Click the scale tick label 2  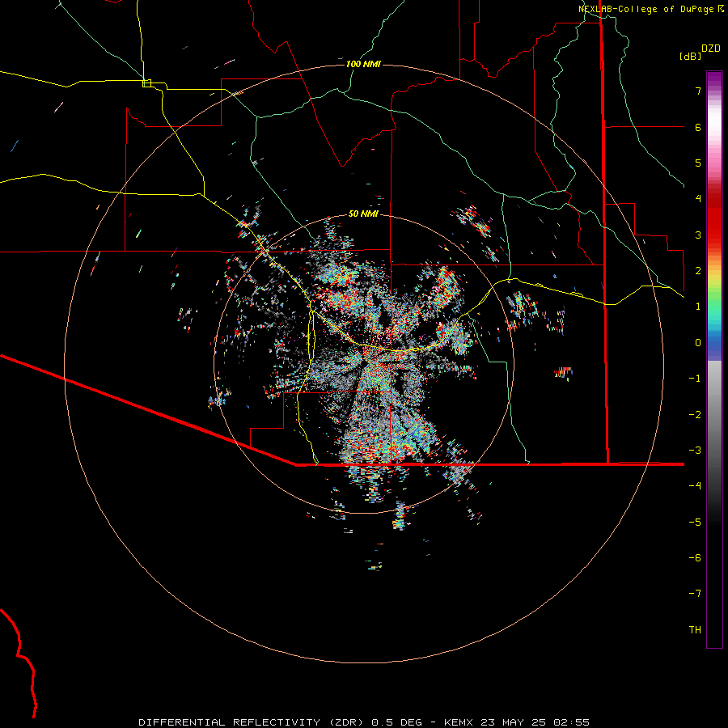pos(698,271)
